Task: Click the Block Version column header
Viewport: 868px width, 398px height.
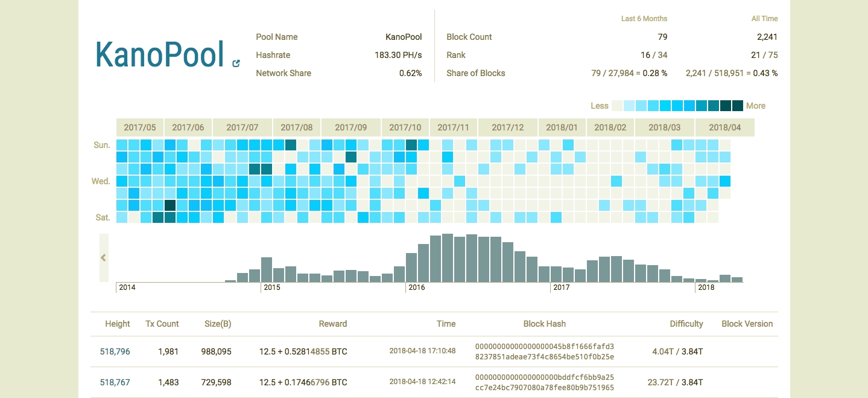Action: point(747,324)
